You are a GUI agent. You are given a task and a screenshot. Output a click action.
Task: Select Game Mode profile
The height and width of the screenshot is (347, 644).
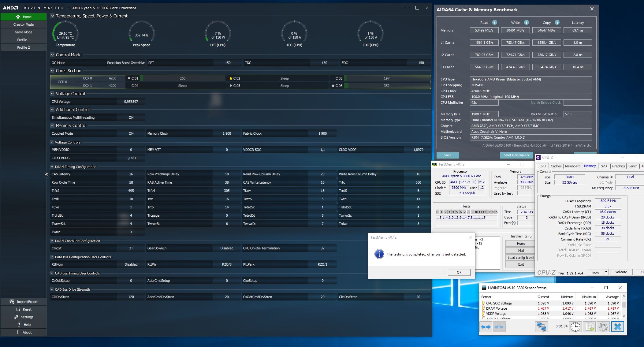[24, 32]
